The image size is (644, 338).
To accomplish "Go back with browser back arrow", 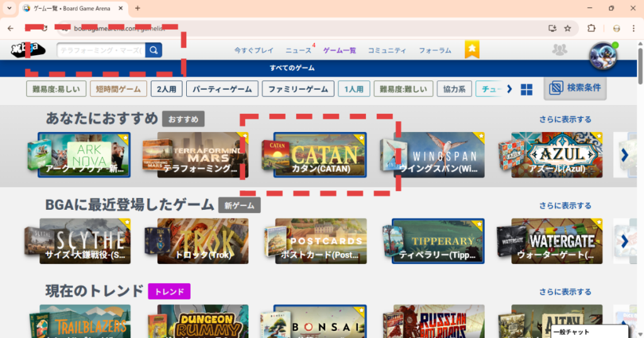I will click(10, 28).
